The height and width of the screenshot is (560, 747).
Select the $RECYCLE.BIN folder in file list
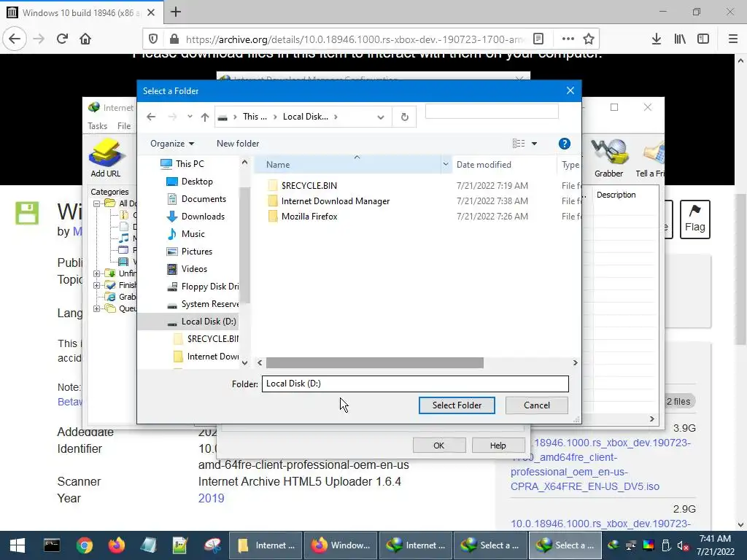point(309,186)
